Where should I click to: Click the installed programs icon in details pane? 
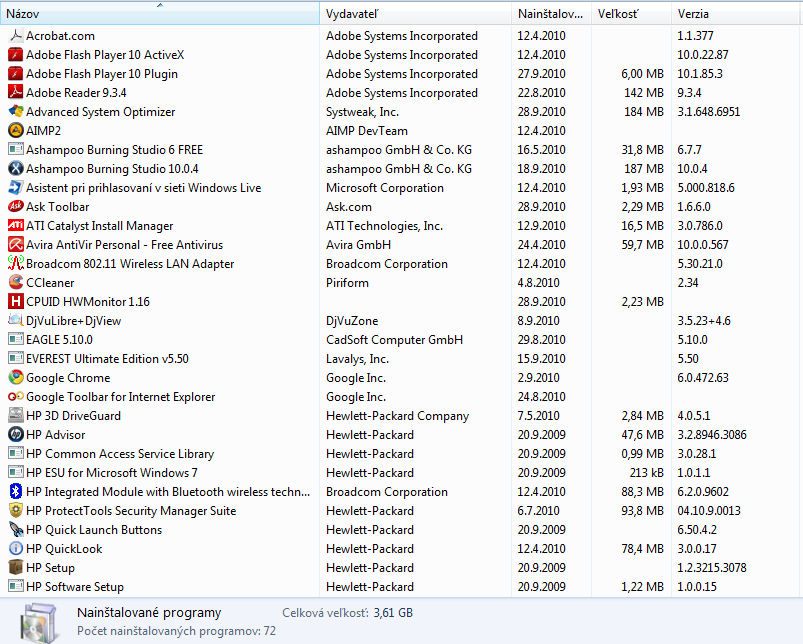click(x=41, y=622)
